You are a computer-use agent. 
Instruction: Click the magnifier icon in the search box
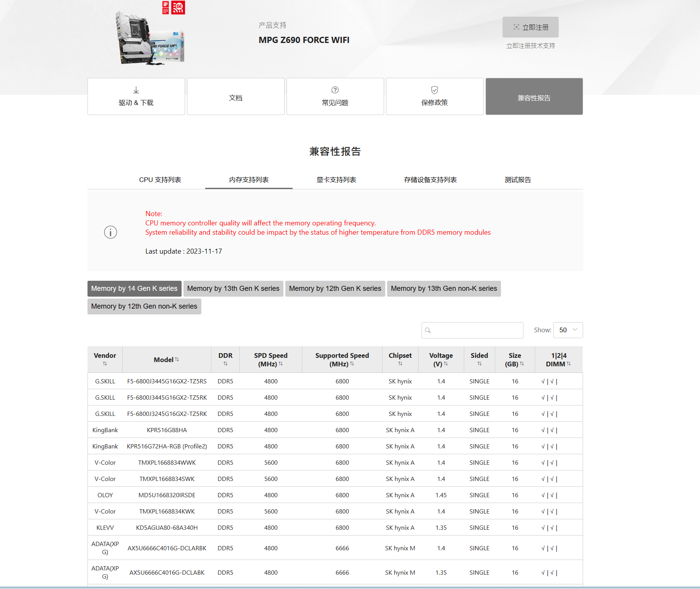click(x=428, y=330)
